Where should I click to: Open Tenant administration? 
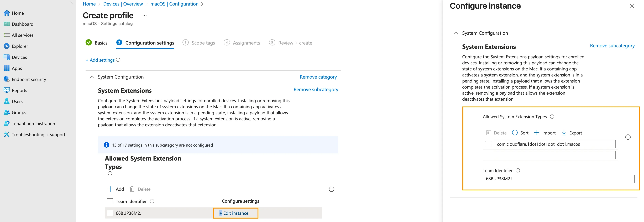(x=33, y=123)
